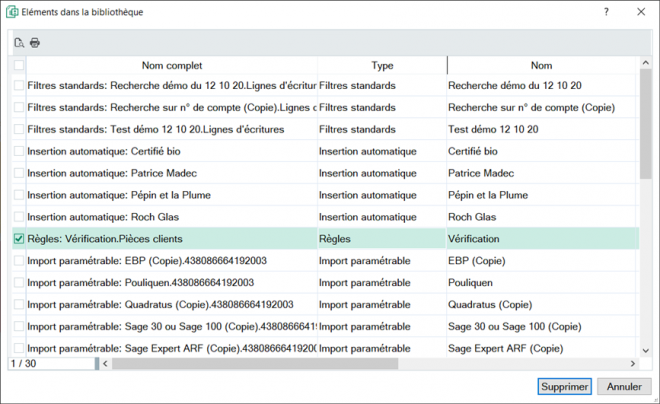Select 'Import paramétrable: Quadratus (Copie)' full name cell
This screenshot has height=404, width=660.
point(172,304)
